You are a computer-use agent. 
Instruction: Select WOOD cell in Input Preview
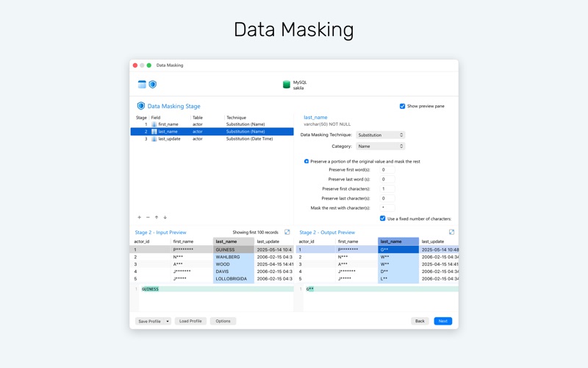point(233,264)
